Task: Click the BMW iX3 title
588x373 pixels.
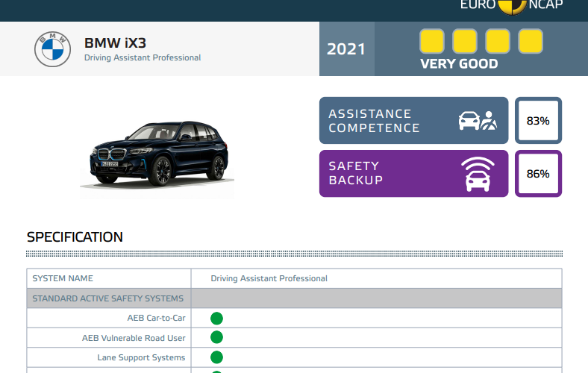Action: (115, 43)
